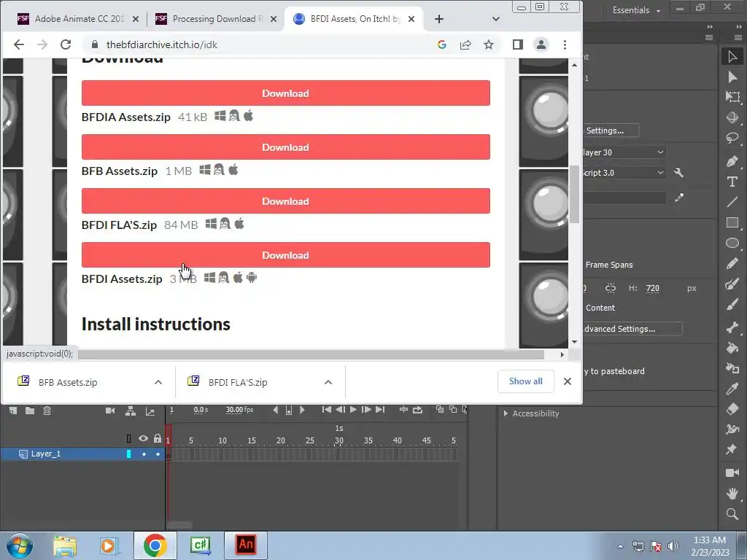
Task: Toggle Layer_1 lock dot
Action: click(x=158, y=454)
